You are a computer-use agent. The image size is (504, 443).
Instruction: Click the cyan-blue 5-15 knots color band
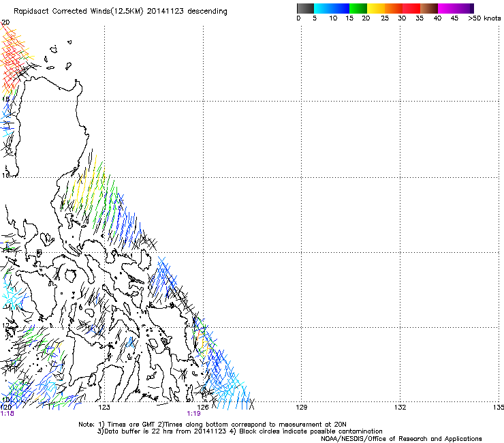coord(332,8)
